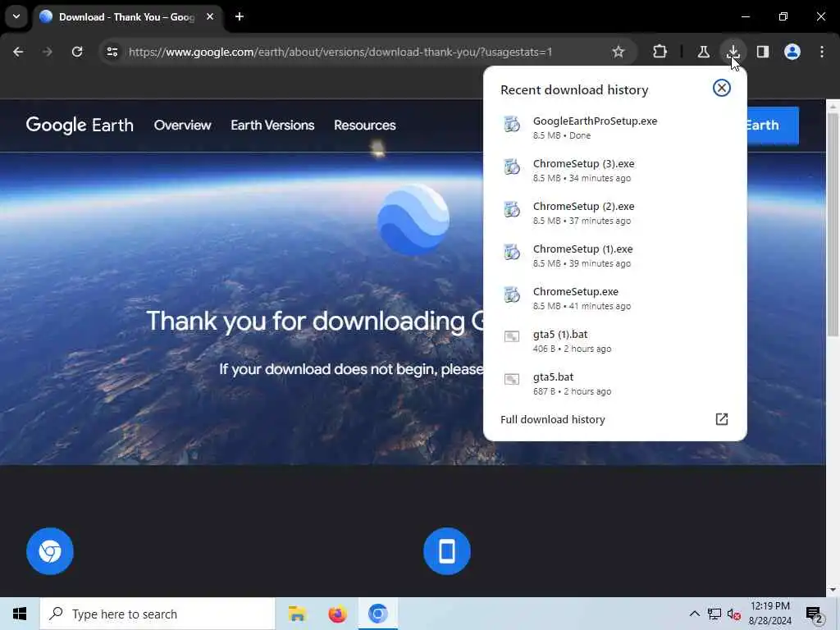The image size is (840, 630).
Task: Click the address bar URL
Action: 340,52
